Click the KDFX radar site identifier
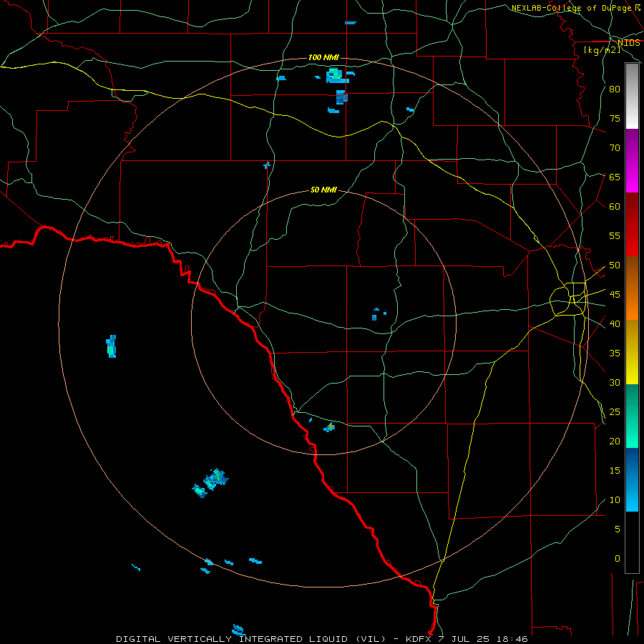Image resolution: width=644 pixels, height=644 pixels. (419, 639)
